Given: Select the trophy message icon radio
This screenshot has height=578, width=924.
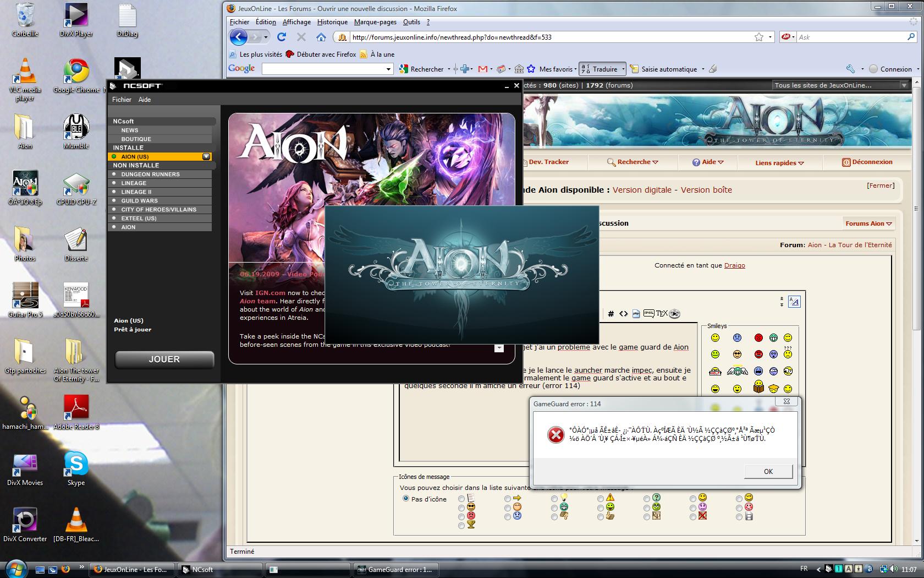Looking at the screenshot, I should (x=461, y=526).
